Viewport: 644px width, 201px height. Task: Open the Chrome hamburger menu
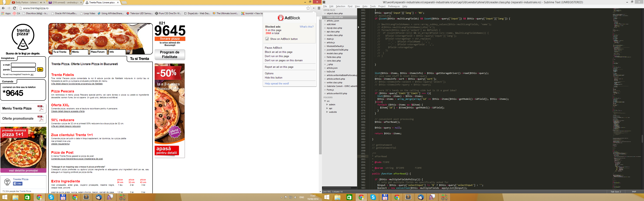[319, 8]
